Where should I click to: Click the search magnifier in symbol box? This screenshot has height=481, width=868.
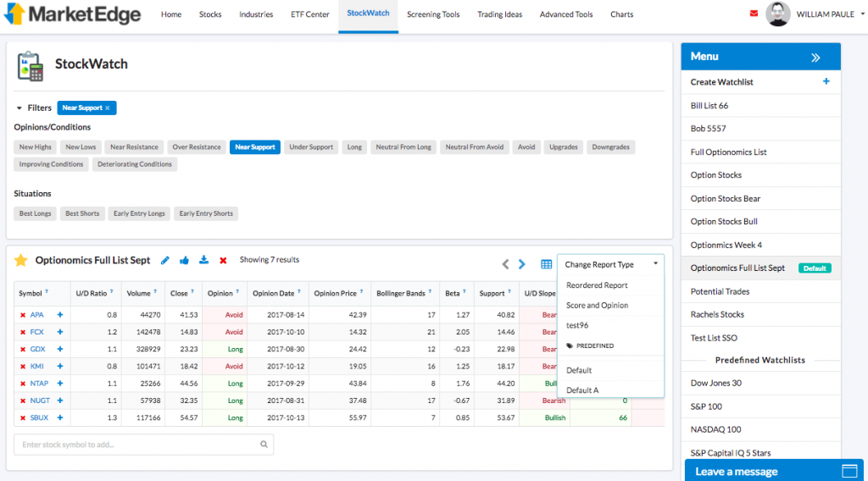pos(264,445)
